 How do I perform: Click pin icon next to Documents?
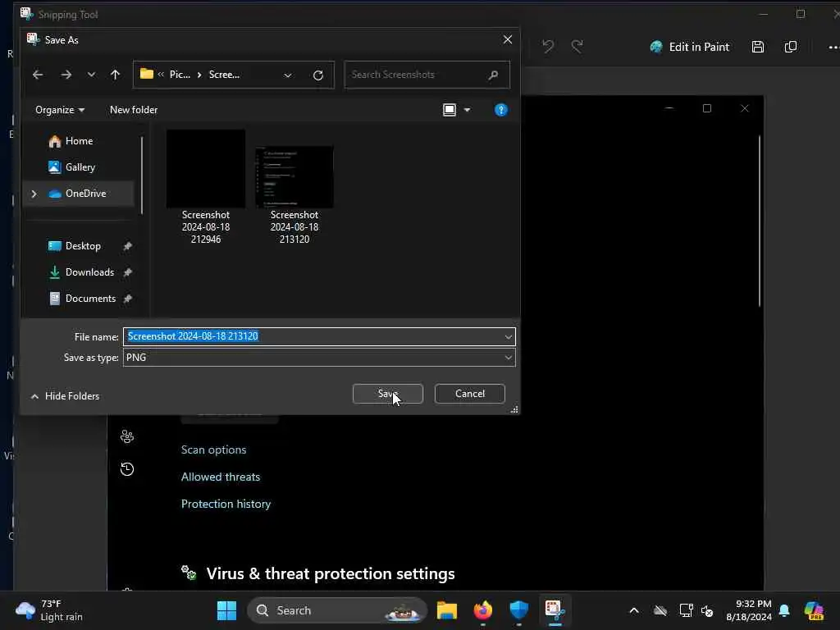click(x=127, y=299)
